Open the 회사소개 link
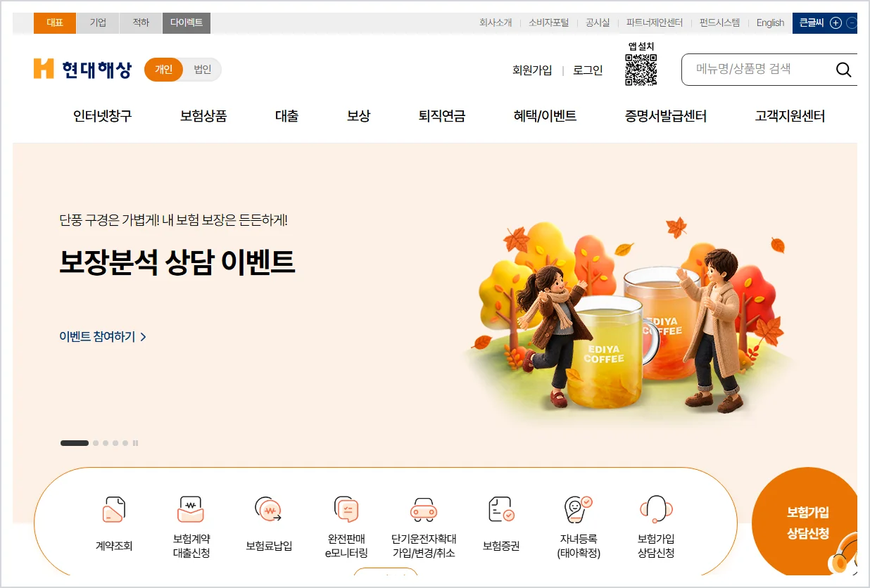The image size is (870, 588). point(496,23)
